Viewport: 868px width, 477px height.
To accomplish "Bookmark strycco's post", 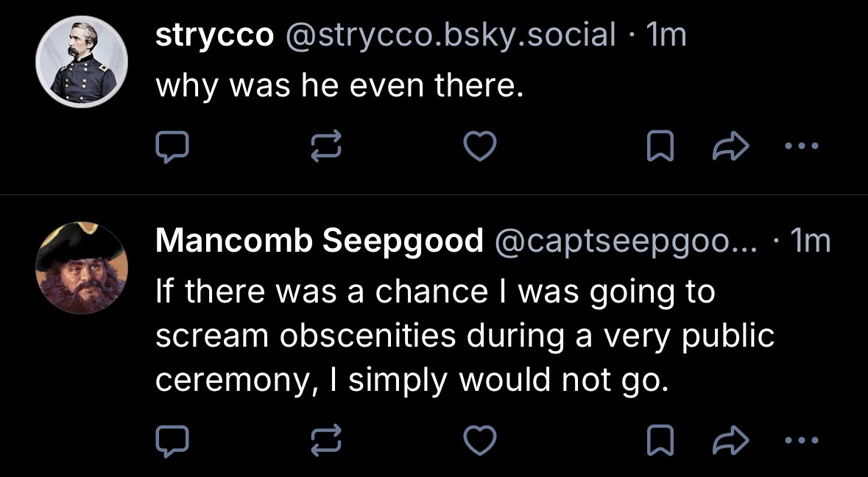I will [x=659, y=148].
